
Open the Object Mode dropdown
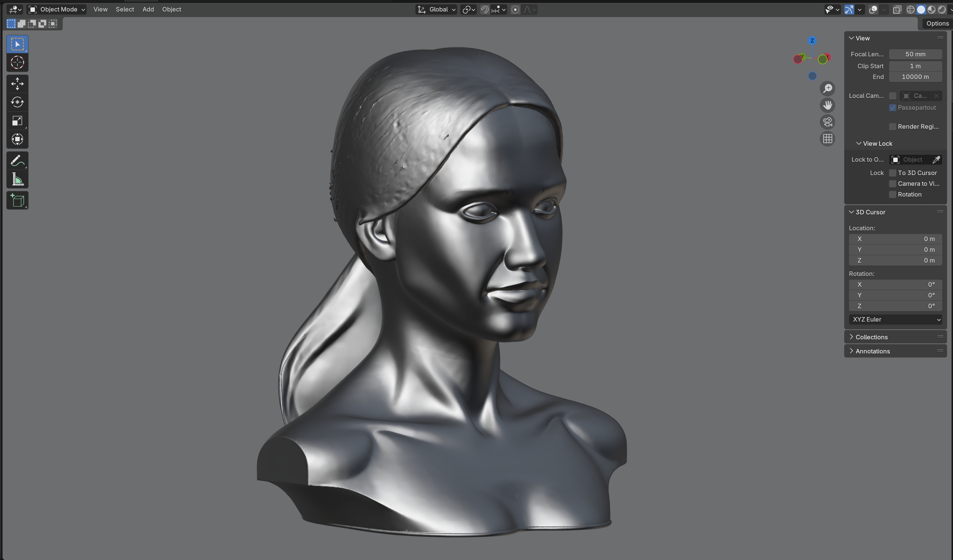57,9
